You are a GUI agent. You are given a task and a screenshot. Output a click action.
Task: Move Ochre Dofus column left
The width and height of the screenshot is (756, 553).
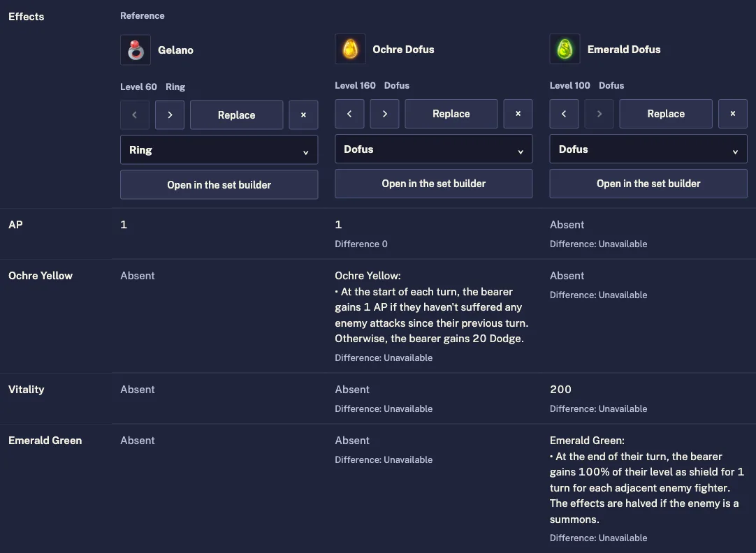point(349,114)
